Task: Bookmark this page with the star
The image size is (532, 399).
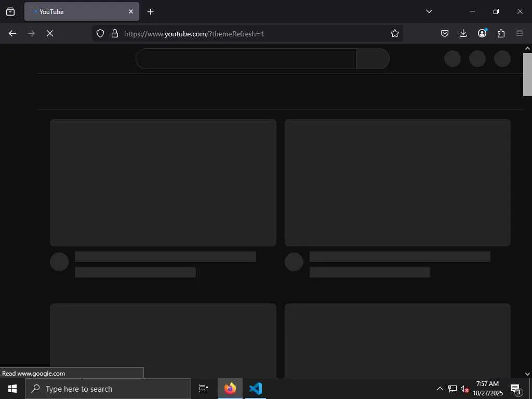Action: coord(395,33)
